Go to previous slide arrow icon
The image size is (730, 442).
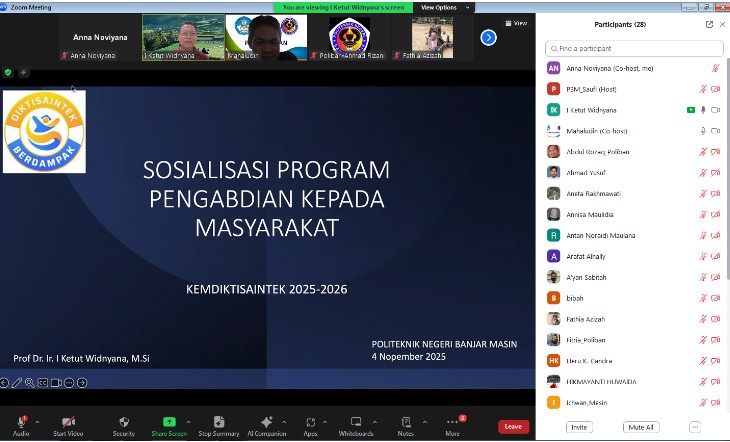click(4, 383)
